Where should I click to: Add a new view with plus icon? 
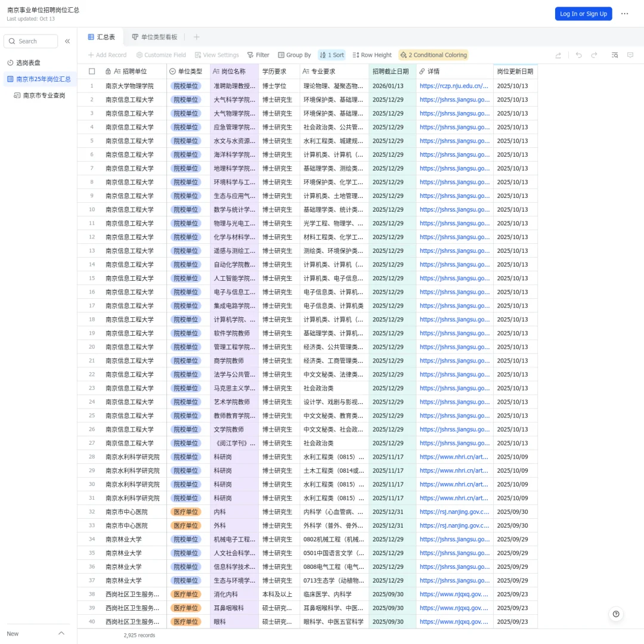point(196,37)
